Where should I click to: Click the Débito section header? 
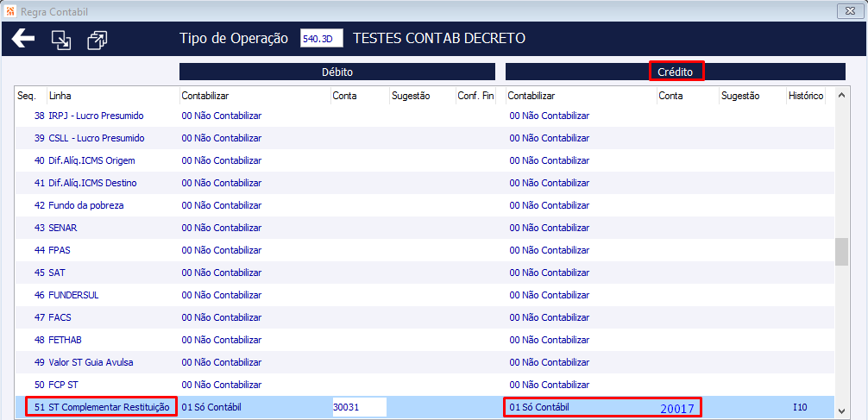click(x=337, y=72)
